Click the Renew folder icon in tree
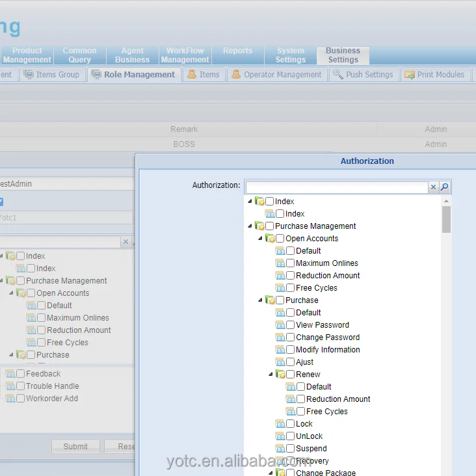This screenshot has width=476, height=476. (x=280, y=375)
